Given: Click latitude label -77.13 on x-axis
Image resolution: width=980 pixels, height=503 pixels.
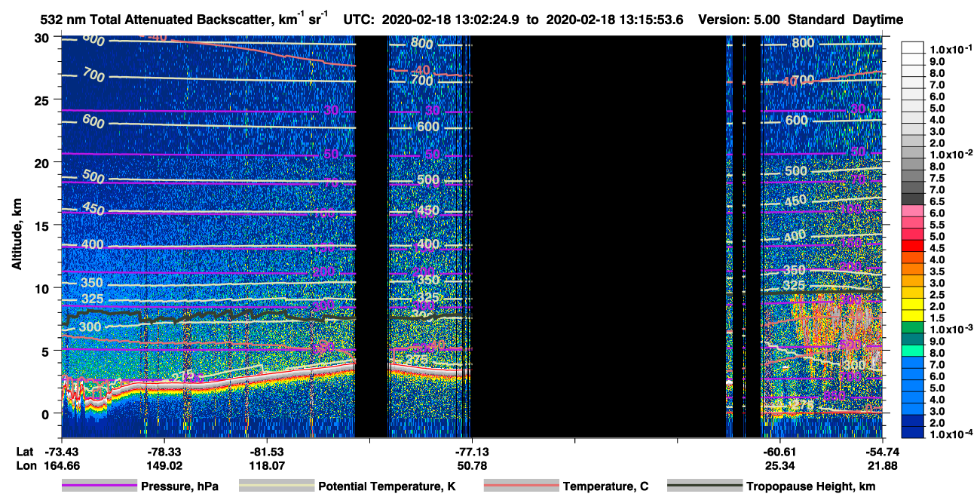Looking at the screenshot, I should pos(471,452).
